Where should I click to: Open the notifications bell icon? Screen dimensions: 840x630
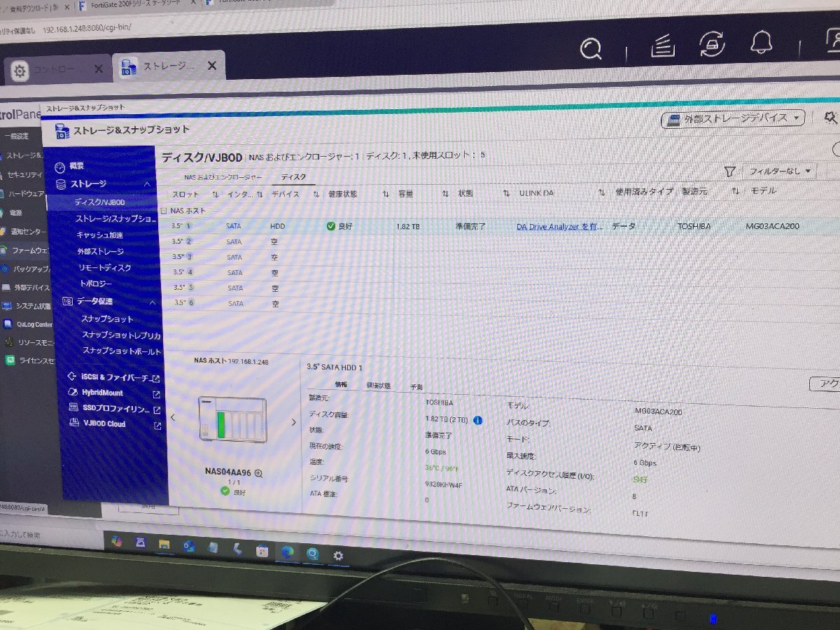pyautogui.click(x=761, y=42)
